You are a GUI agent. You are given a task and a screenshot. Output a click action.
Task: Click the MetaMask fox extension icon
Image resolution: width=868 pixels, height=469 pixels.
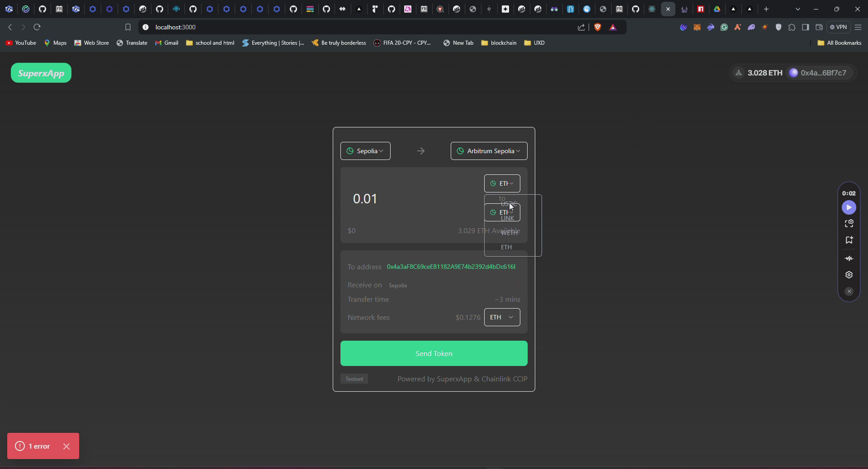coord(697,27)
